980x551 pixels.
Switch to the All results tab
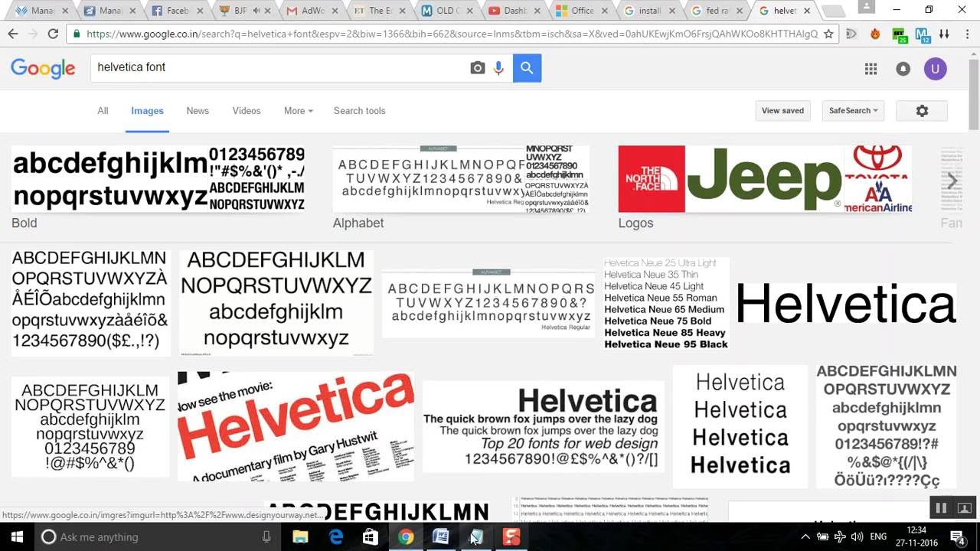[x=103, y=111]
